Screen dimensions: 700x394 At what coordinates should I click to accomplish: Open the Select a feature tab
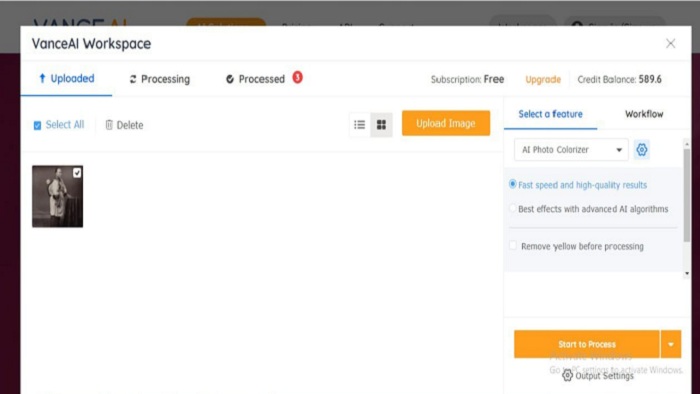pyautogui.click(x=550, y=114)
